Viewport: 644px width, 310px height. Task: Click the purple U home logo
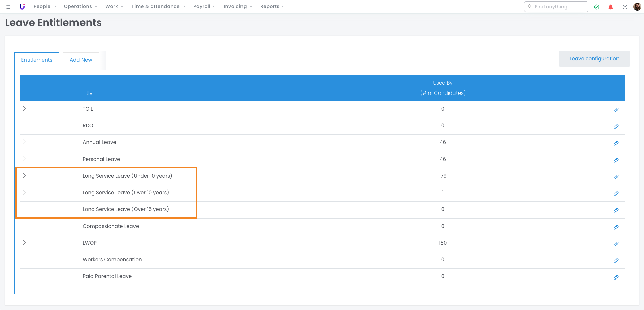(x=22, y=7)
